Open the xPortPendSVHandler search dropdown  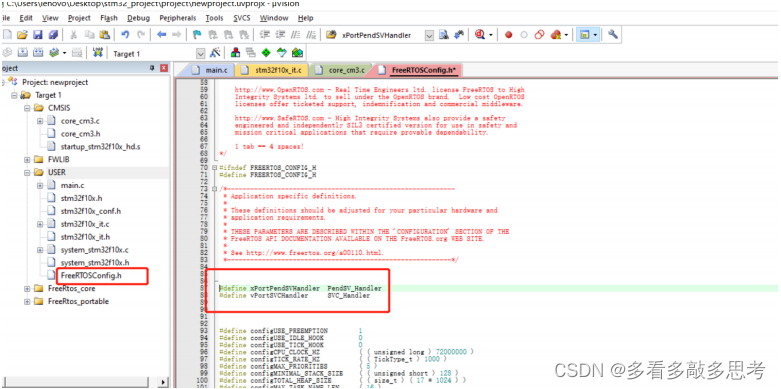429,35
